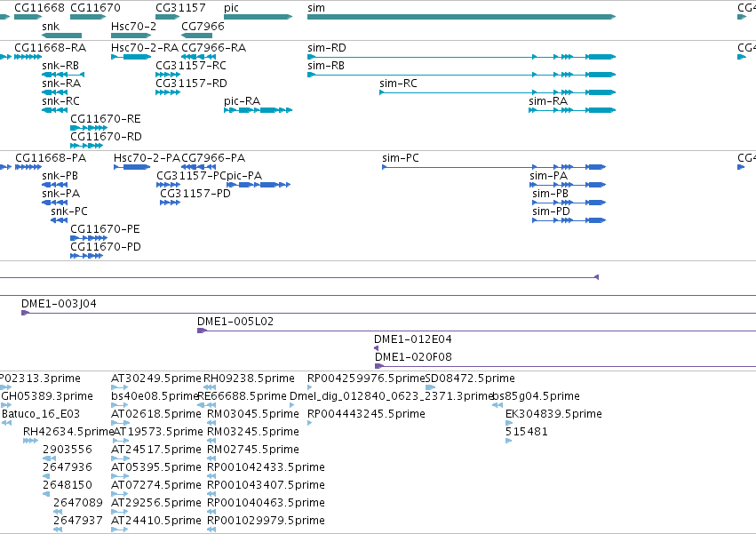
Task: Select the Hsc70-2-PA protein label
Action: coord(147,158)
